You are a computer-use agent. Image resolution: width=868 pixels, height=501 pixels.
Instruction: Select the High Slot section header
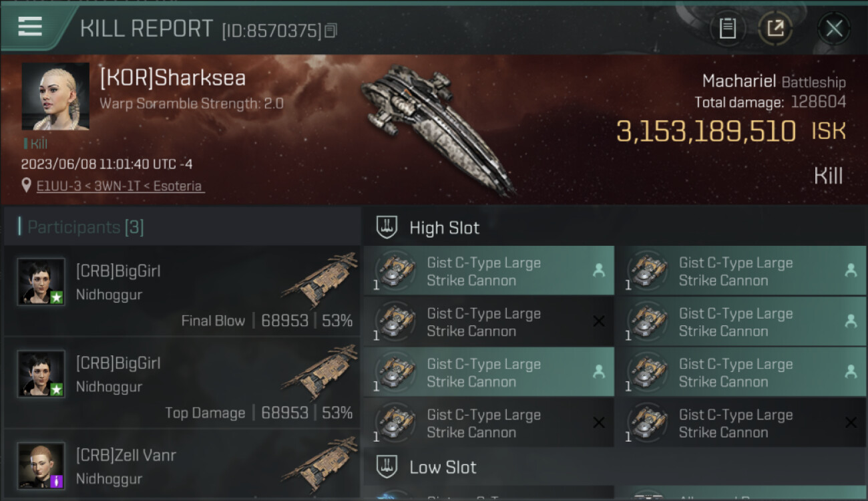pos(444,228)
